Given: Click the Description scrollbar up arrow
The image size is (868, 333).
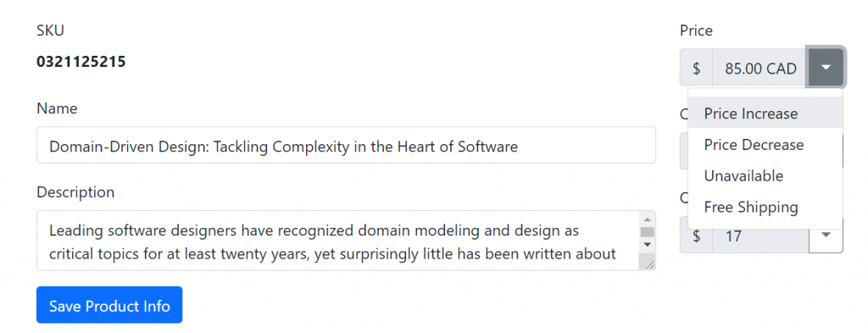Looking at the screenshot, I should [647, 218].
